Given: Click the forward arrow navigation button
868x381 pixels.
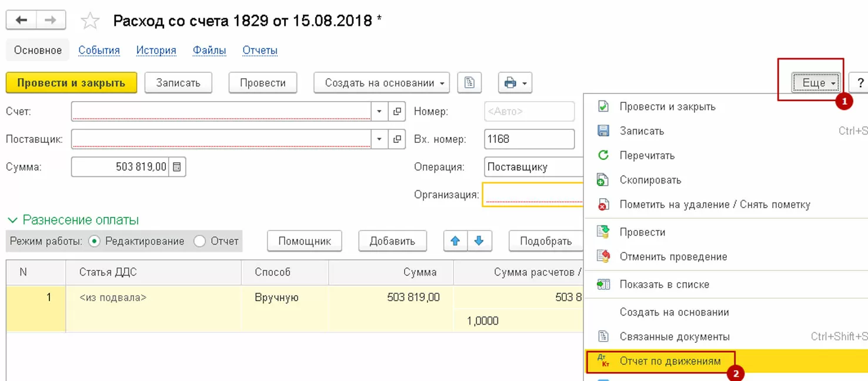Looking at the screenshot, I should pyautogui.click(x=51, y=21).
